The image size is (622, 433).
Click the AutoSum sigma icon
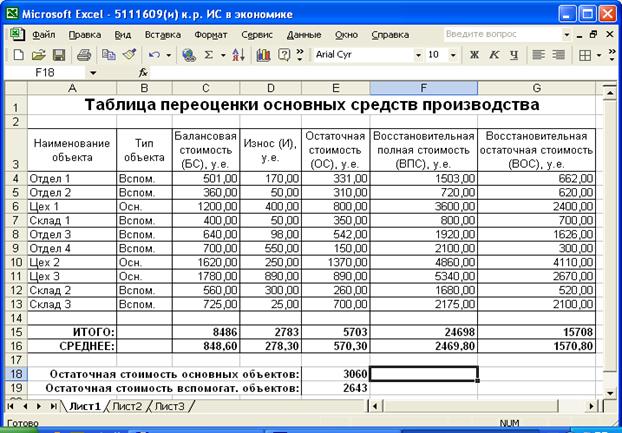pyautogui.click(x=209, y=55)
